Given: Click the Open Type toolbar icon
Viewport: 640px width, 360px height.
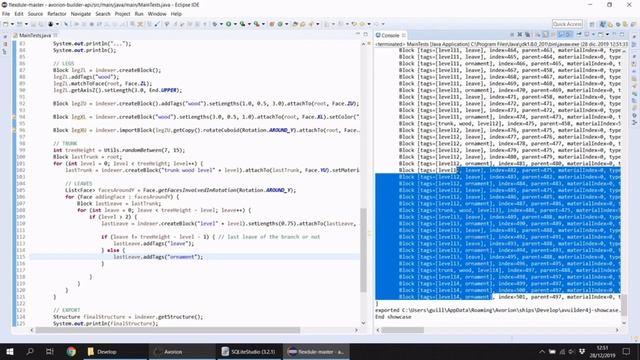Looking at the screenshot, I should coord(295,24).
